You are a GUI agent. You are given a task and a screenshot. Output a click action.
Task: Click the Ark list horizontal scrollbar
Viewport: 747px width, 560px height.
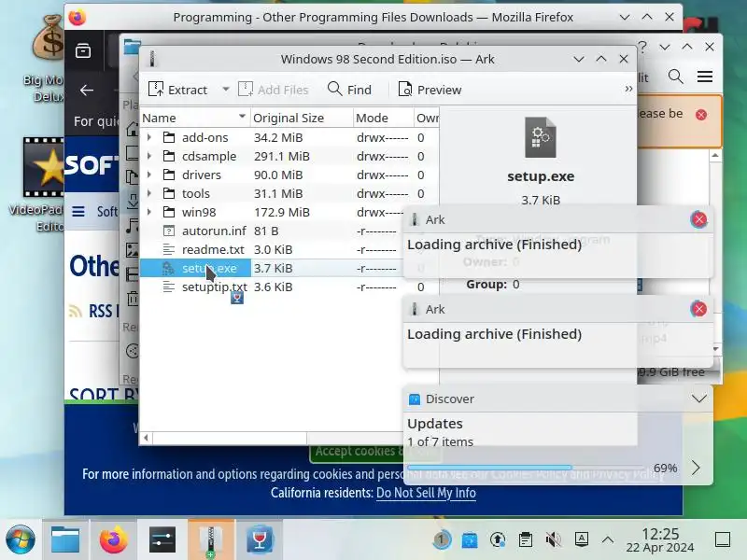(x=230, y=438)
